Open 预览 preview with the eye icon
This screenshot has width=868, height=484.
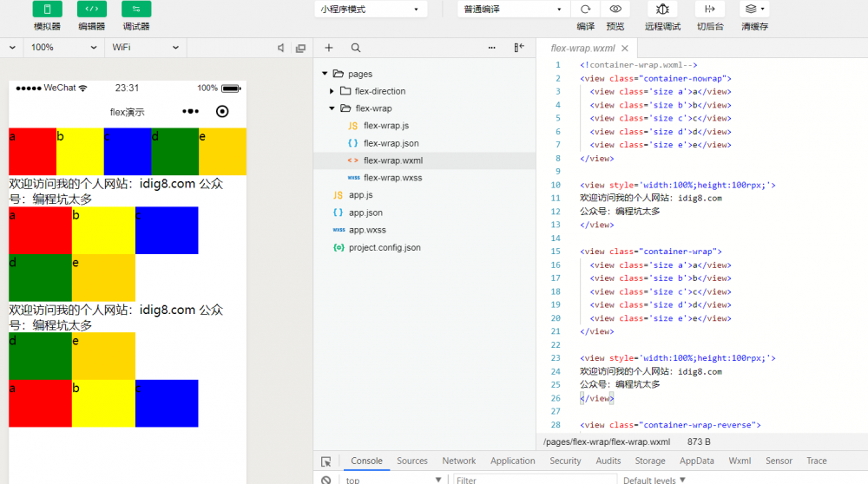615,10
